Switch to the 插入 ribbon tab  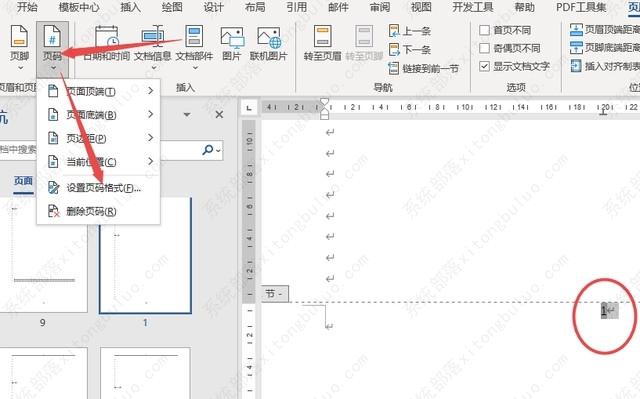tap(130, 7)
